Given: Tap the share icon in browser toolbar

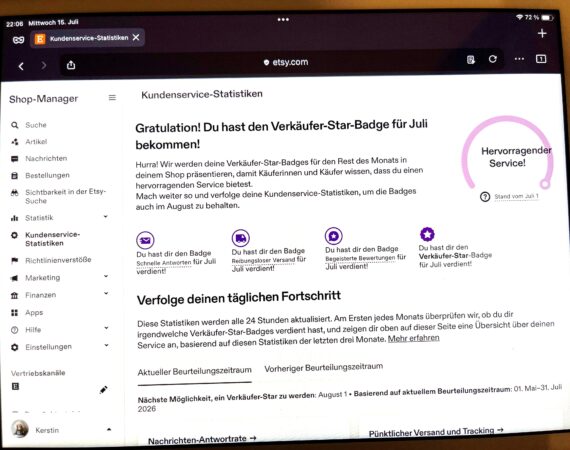Looking at the screenshot, I should (71, 65).
